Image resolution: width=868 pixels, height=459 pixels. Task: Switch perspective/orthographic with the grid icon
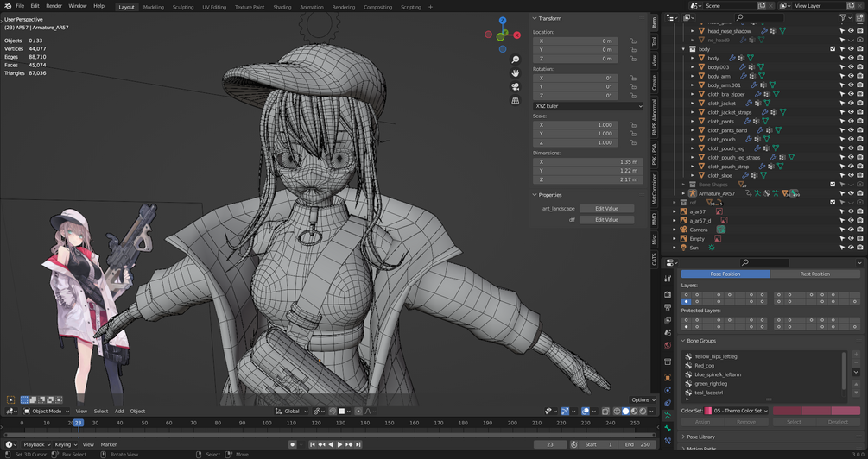coord(516,100)
